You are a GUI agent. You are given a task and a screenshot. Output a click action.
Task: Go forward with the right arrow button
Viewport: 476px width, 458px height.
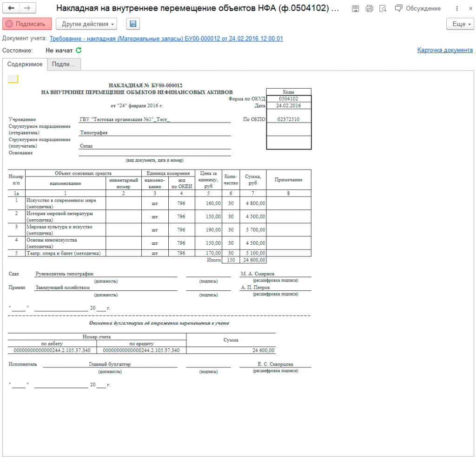point(27,8)
